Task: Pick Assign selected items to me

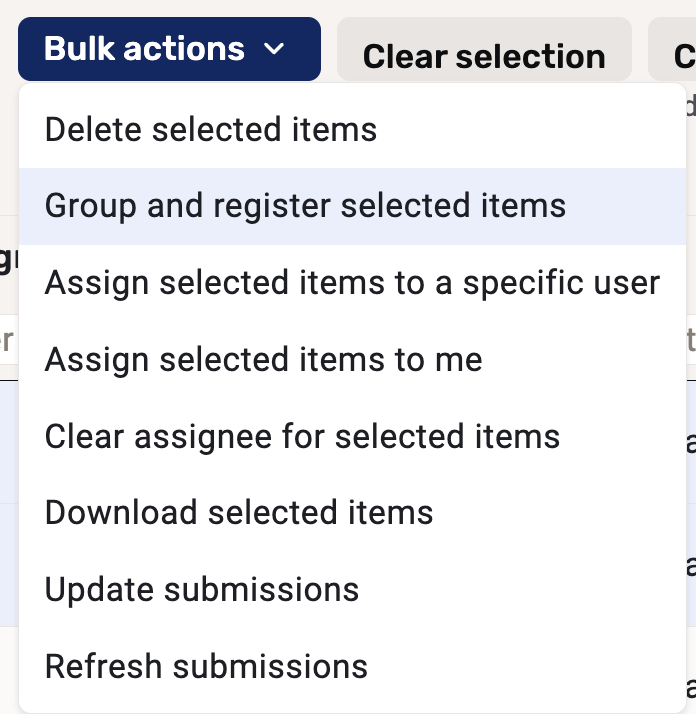Action: tap(264, 359)
